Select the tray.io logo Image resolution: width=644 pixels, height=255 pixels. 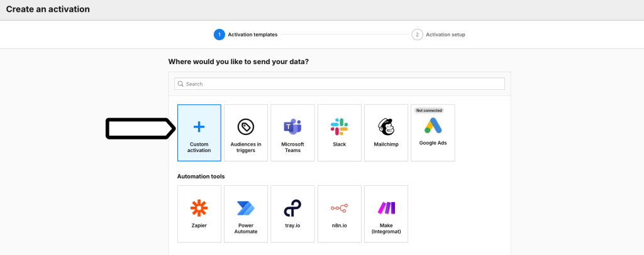[x=292, y=209]
